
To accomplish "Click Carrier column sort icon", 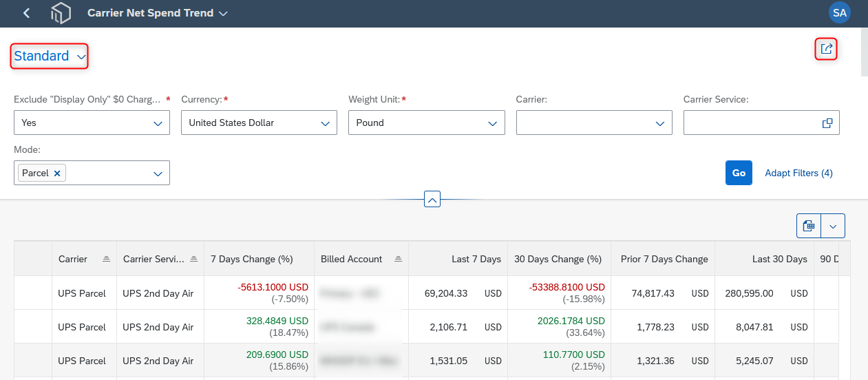I will (x=106, y=260).
